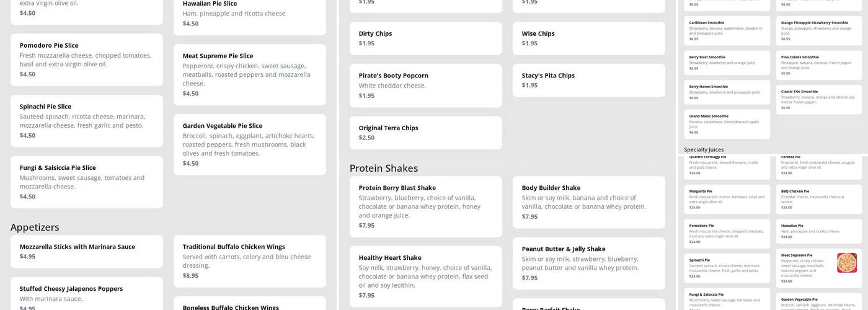Select the Spinachi Pie Slice card

pos(87,120)
